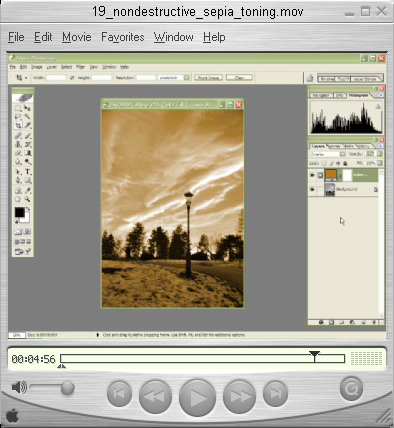
Task: Toggle lock position
Action: pos(338,163)
